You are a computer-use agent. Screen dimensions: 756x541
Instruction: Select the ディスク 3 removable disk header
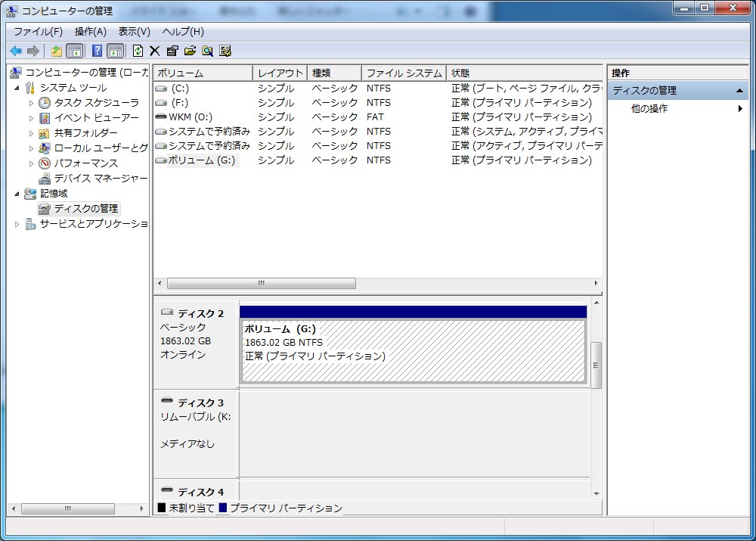click(x=196, y=432)
